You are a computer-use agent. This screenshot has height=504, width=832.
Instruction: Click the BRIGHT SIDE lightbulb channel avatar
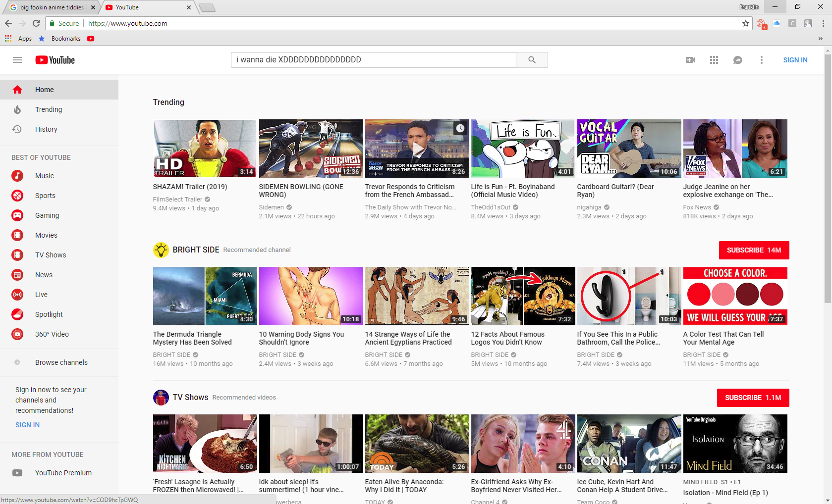[161, 250]
